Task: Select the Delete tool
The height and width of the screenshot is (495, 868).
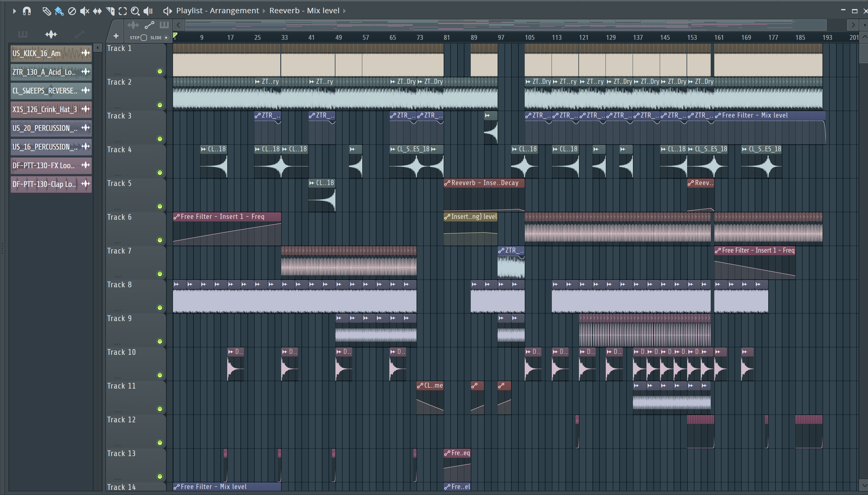Action: [72, 11]
